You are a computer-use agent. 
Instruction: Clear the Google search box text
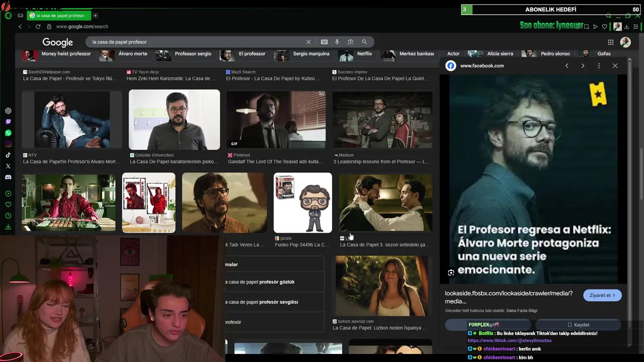click(308, 42)
